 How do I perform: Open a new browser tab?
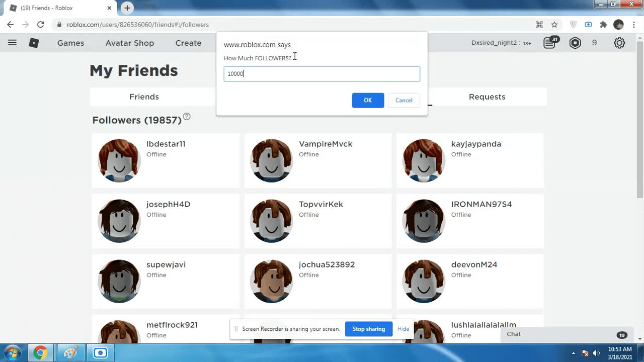coord(127,8)
